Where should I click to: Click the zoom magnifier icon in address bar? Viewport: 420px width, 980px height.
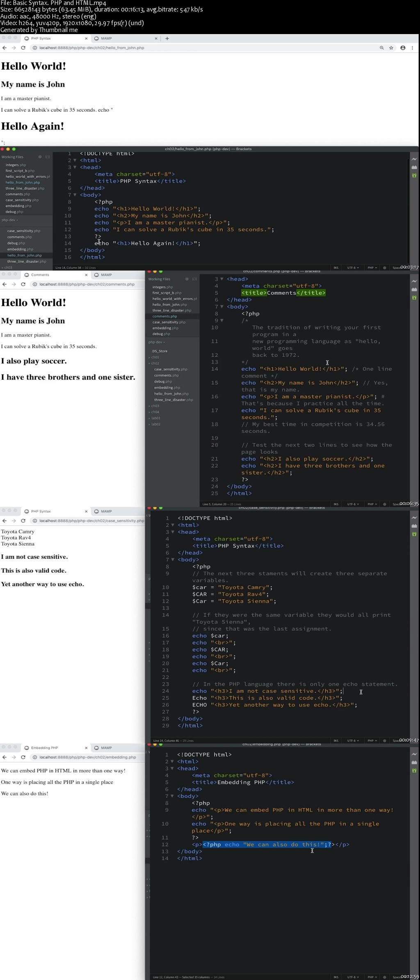381,48
